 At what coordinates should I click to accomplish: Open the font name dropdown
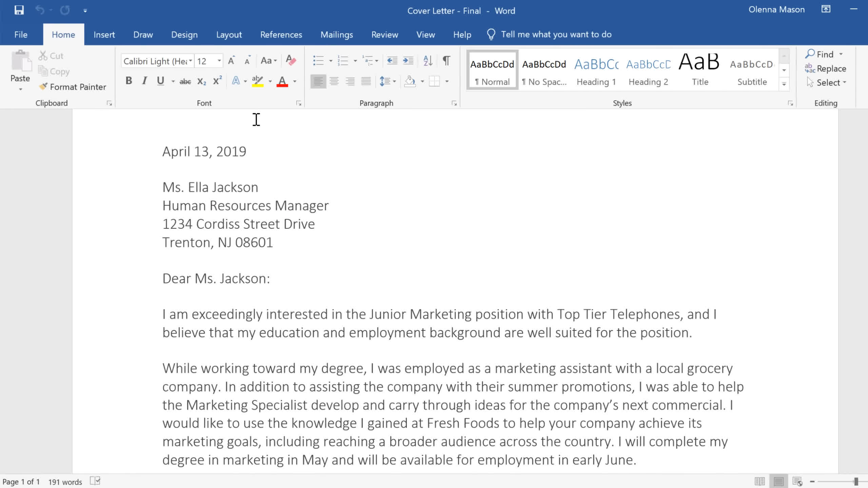(x=191, y=61)
